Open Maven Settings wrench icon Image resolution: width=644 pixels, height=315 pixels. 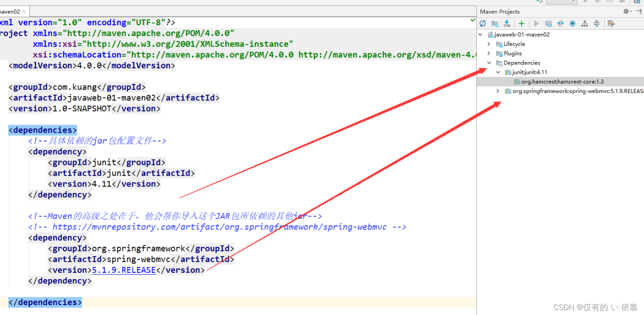611,24
